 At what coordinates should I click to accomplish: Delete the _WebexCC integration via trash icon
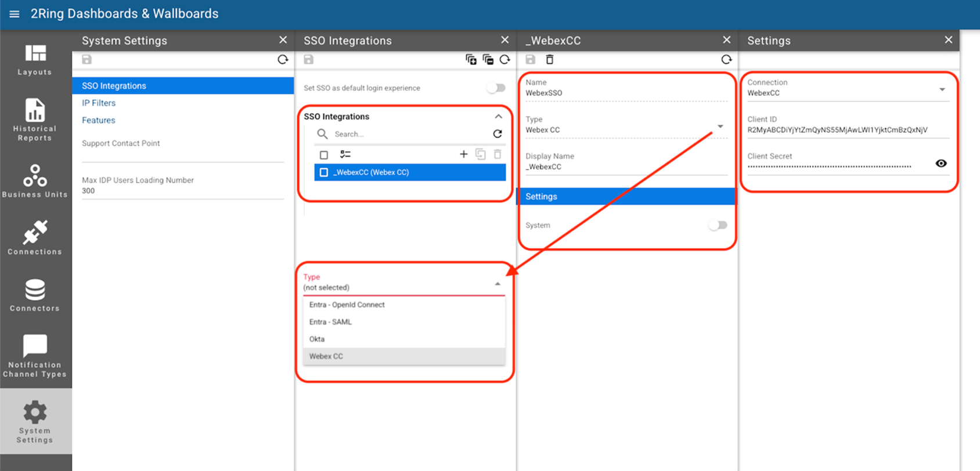tap(550, 59)
